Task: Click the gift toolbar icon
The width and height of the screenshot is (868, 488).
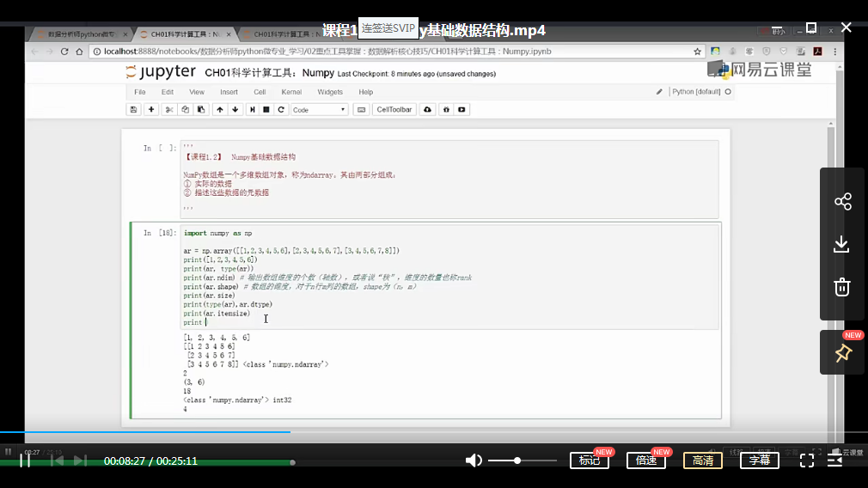Action: pos(446,110)
